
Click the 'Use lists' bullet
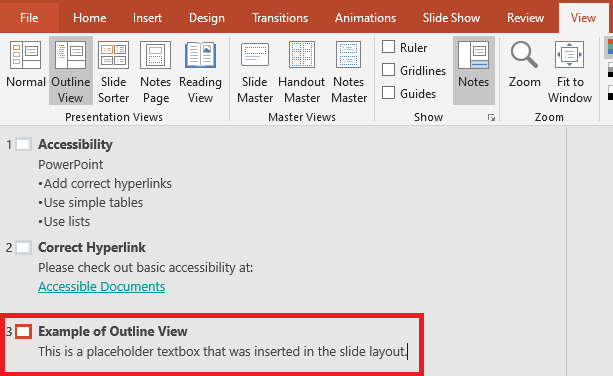[x=64, y=222]
